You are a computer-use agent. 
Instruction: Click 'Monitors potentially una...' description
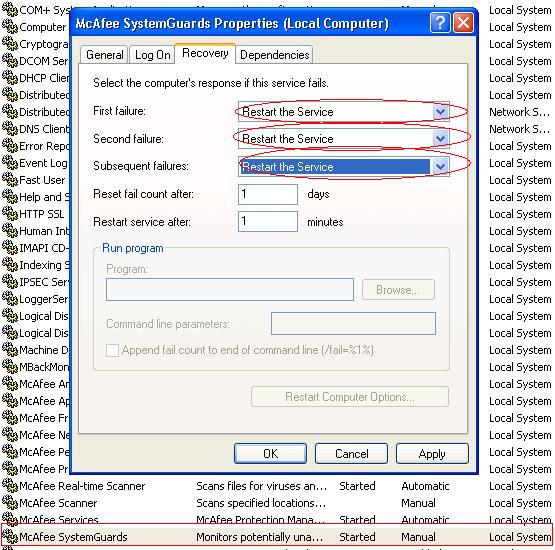pos(260,537)
